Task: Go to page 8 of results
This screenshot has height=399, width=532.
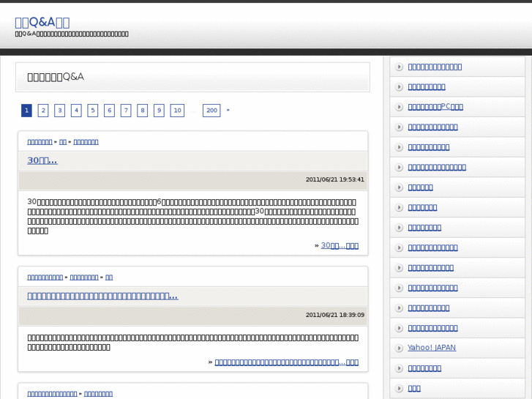Action: [143, 111]
